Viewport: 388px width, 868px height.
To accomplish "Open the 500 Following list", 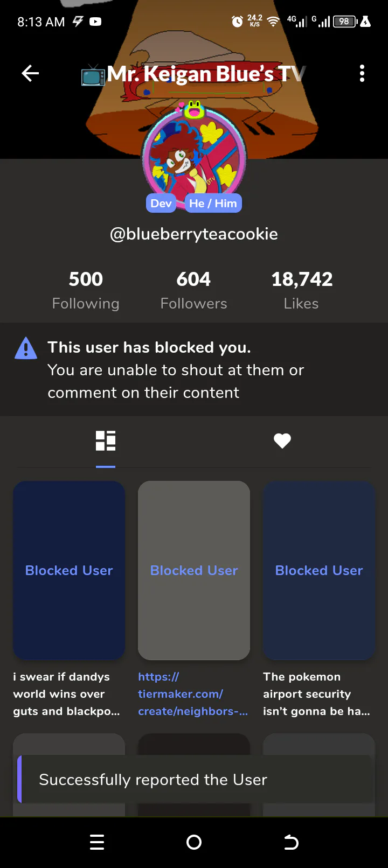I will click(86, 290).
